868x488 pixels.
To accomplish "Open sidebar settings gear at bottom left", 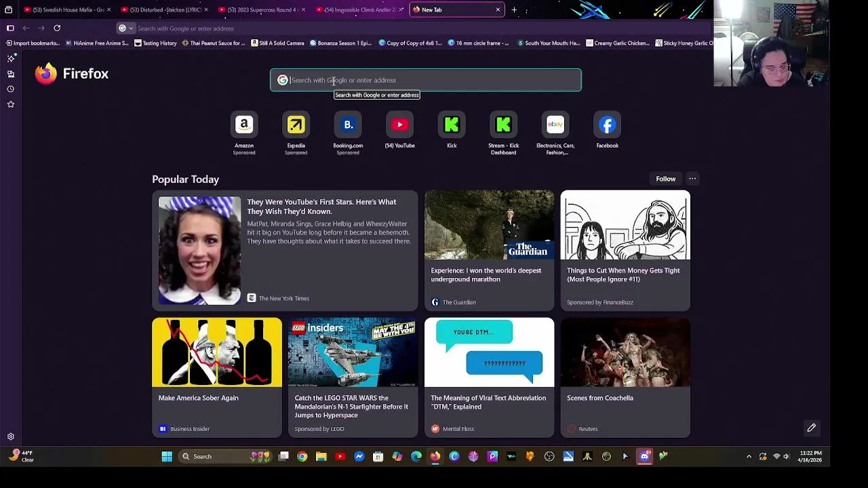I will [11, 437].
